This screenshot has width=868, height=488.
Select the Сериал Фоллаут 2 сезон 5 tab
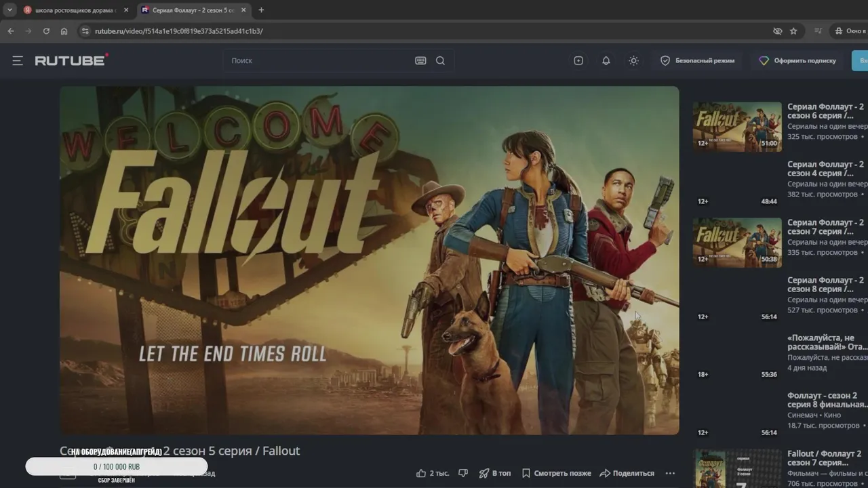pyautogui.click(x=193, y=10)
